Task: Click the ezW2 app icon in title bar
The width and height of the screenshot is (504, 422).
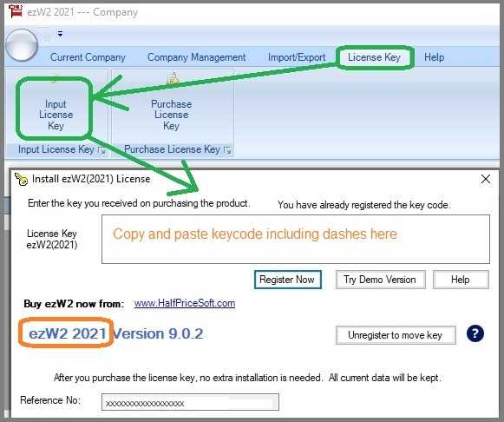Action: (x=16, y=11)
